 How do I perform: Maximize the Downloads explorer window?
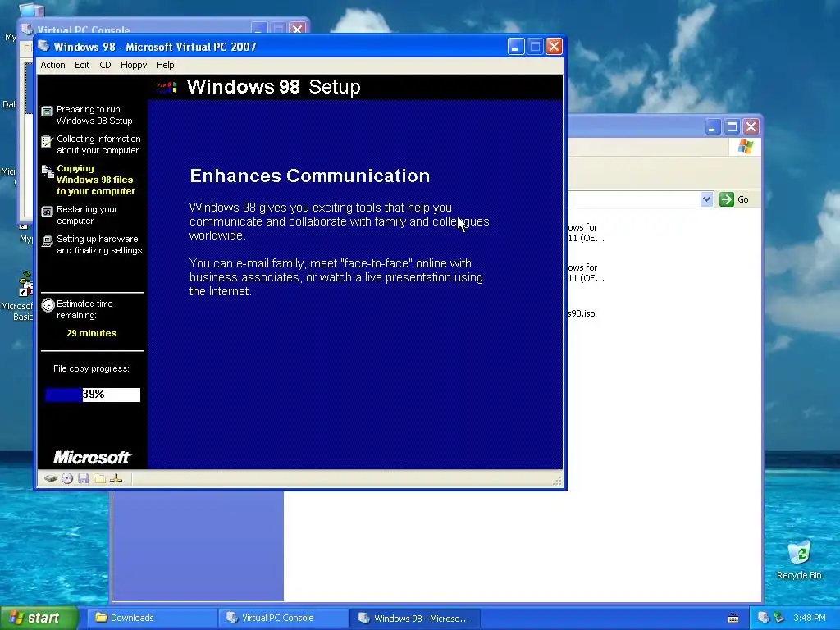pyautogui.click(x=732, y=127)
